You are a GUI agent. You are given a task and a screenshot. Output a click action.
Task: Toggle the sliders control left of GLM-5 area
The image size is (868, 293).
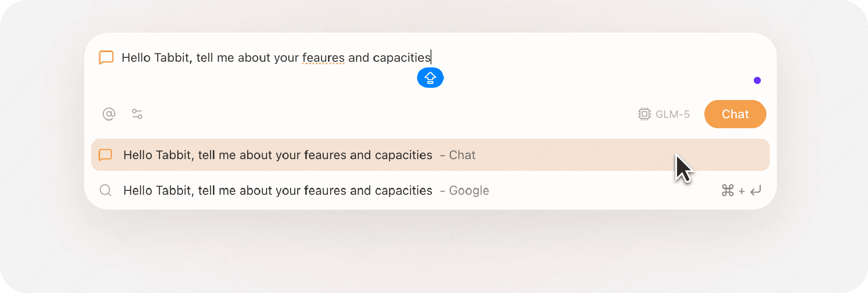(137, 114)
